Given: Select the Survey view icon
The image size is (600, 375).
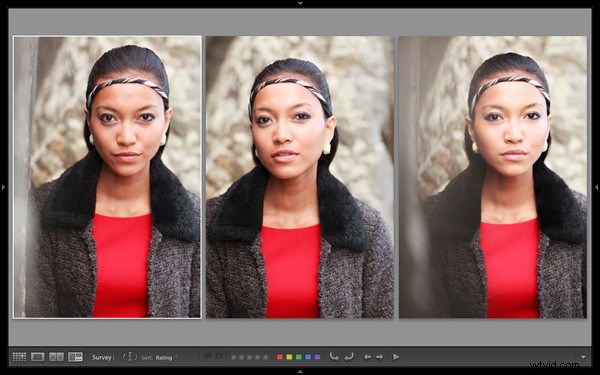Looking at the screenshot, I should 75,357.
